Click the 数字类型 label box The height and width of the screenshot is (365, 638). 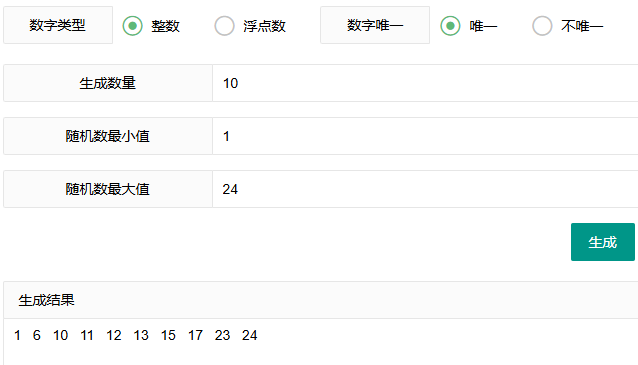pyautogui.click(x=58, y=25)
